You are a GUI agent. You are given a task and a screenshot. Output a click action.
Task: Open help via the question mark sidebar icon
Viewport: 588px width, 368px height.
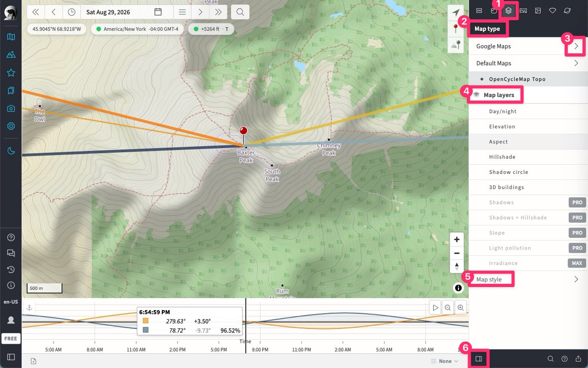point(11,237)
